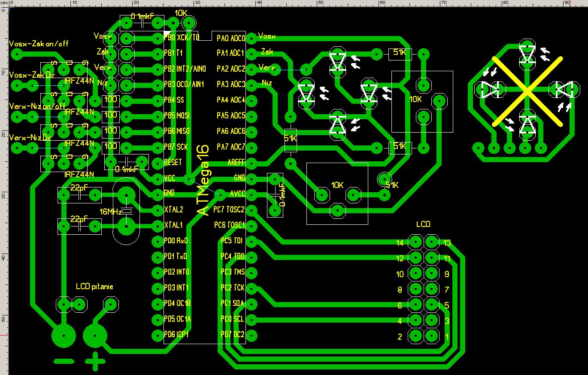Select the large minus power pad
Viewport: 588px width, 375px height.
coord(64,336)
